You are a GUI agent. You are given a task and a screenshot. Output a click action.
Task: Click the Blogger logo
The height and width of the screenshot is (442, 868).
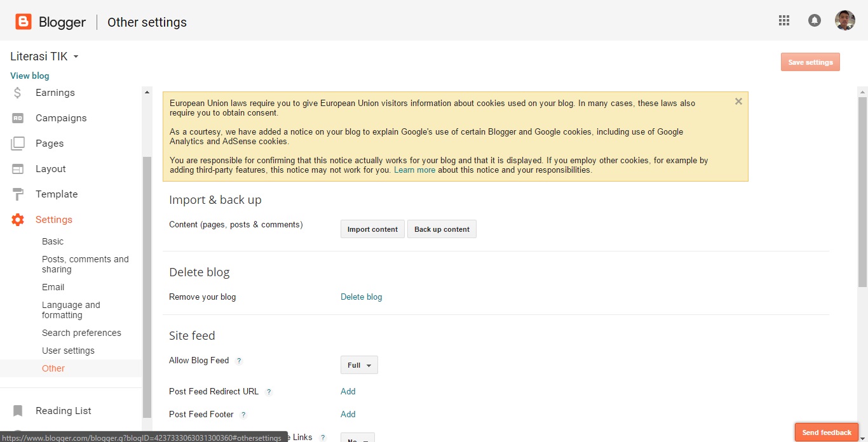pos(23,21)
